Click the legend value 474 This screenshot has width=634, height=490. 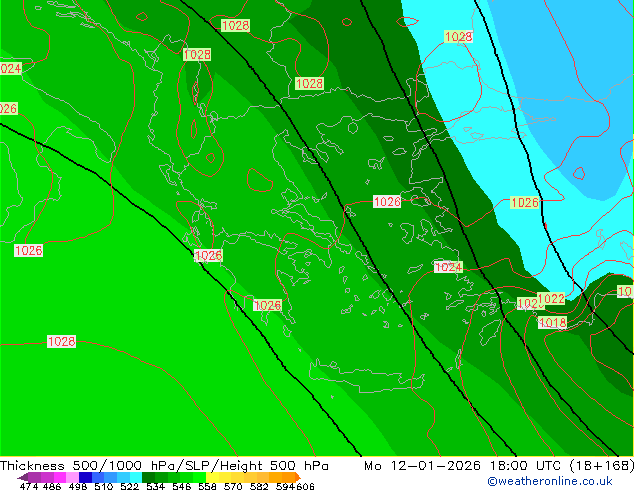(29, 486)
